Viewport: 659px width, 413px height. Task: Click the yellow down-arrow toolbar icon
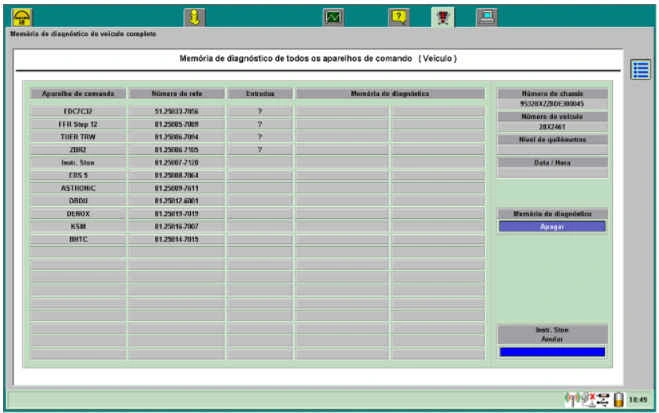pyautogui.click(x=195, y=17)
